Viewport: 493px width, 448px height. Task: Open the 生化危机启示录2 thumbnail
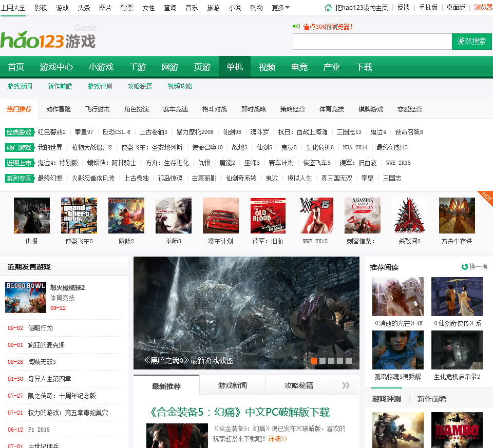click(x=457, y=350)
